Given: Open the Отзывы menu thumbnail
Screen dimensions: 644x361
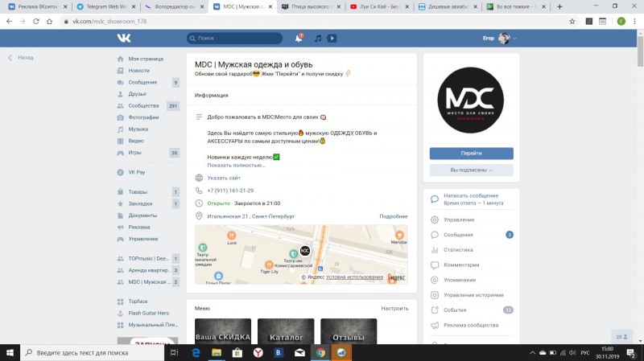Looking at the screenshot, I should [x=349, y=331].
